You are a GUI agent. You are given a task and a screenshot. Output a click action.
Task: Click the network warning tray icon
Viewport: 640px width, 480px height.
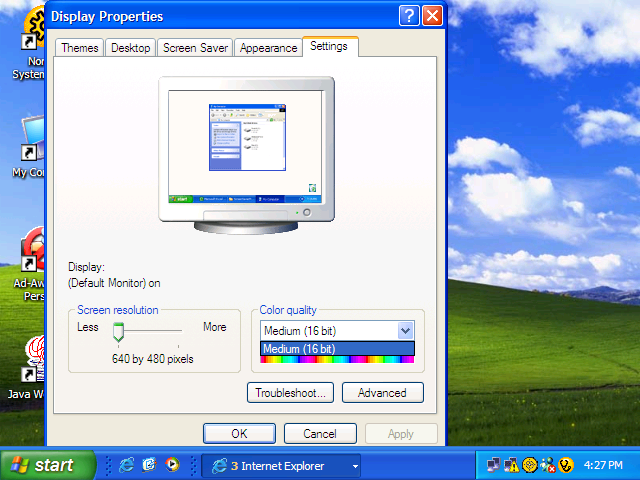(x=511, y=465)
